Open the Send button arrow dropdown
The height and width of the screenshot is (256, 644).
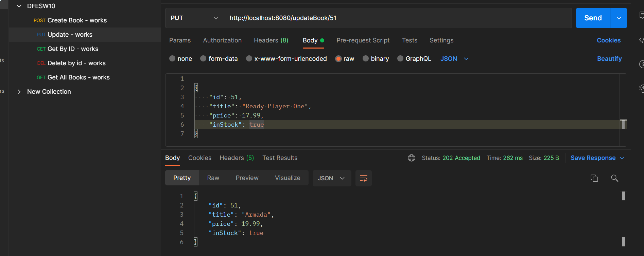[619, 18]
